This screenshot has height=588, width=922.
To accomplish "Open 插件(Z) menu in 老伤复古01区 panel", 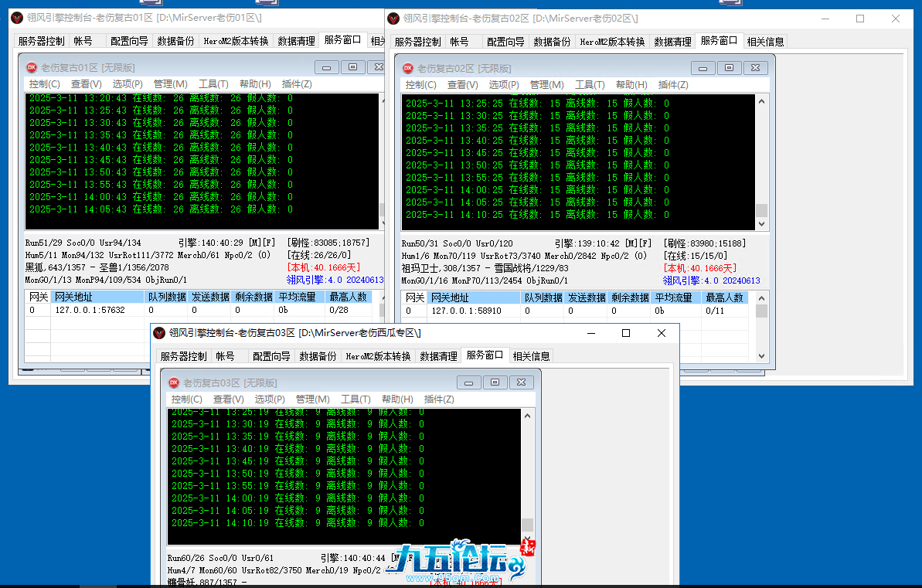I will [297, 84].
